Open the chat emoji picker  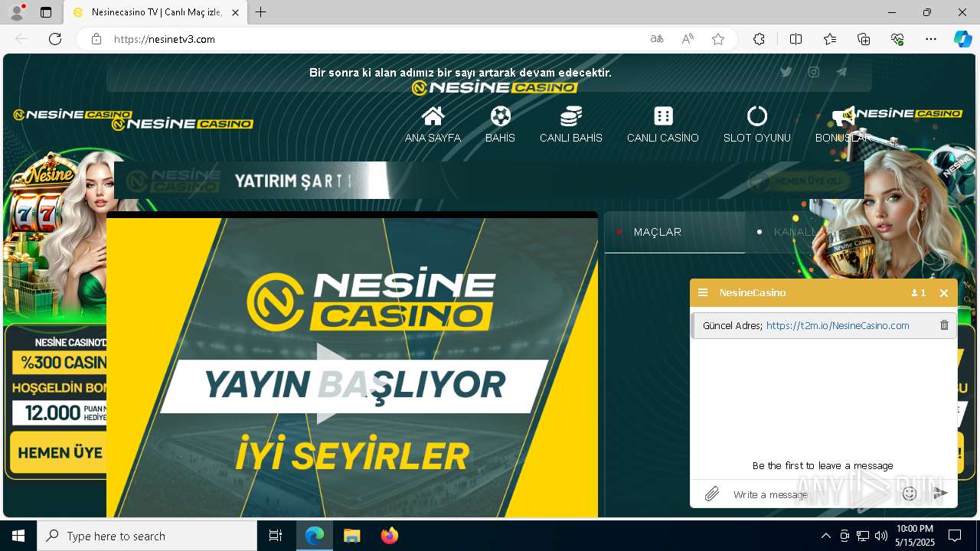click(910, 494)
